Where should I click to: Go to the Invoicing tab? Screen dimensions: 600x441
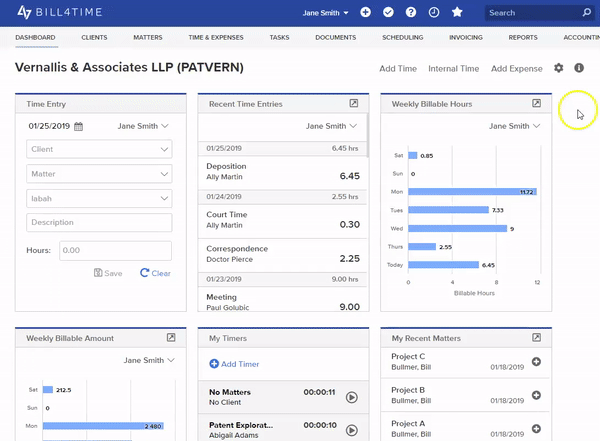pyautogui.click(x=466, y=38)
